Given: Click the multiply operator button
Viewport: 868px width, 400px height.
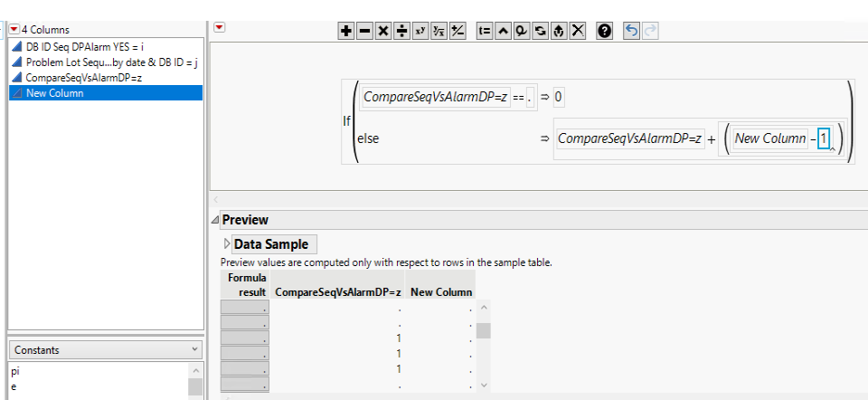Looking at the screenshot, I should click(x=382, y=31).
